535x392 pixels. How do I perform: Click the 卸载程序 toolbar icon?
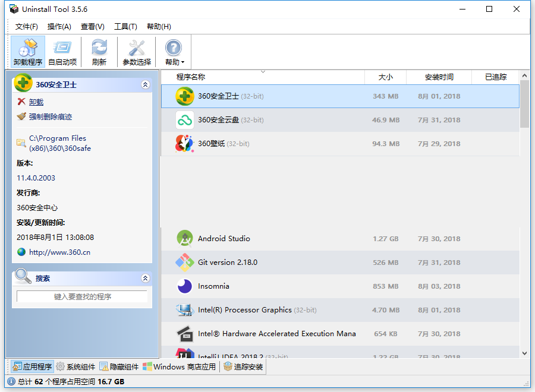pos(27,48)
